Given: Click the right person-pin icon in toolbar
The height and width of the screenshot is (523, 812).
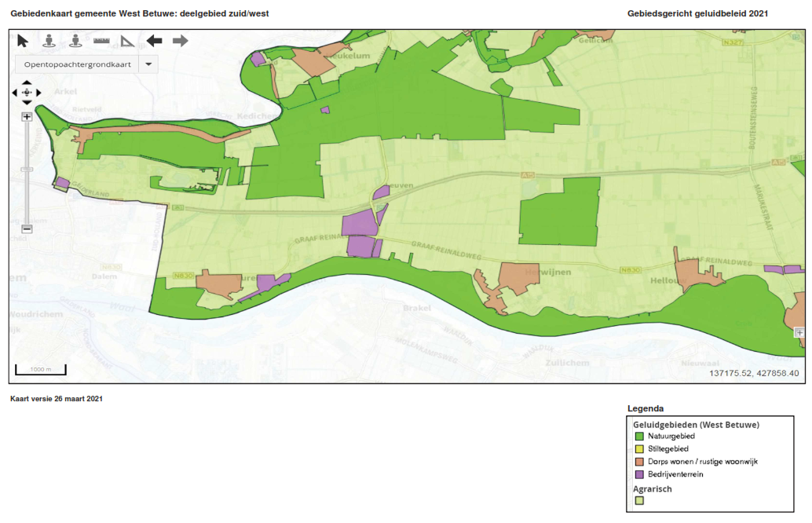Looking at the screenshot, I should tap(75, 41).
